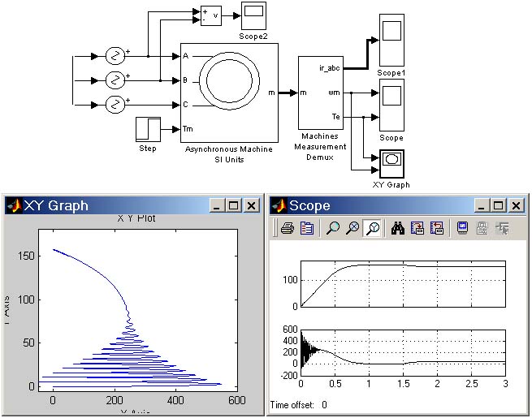
Task: Select the AC voltage source on phase A
Action: (115, 56)
